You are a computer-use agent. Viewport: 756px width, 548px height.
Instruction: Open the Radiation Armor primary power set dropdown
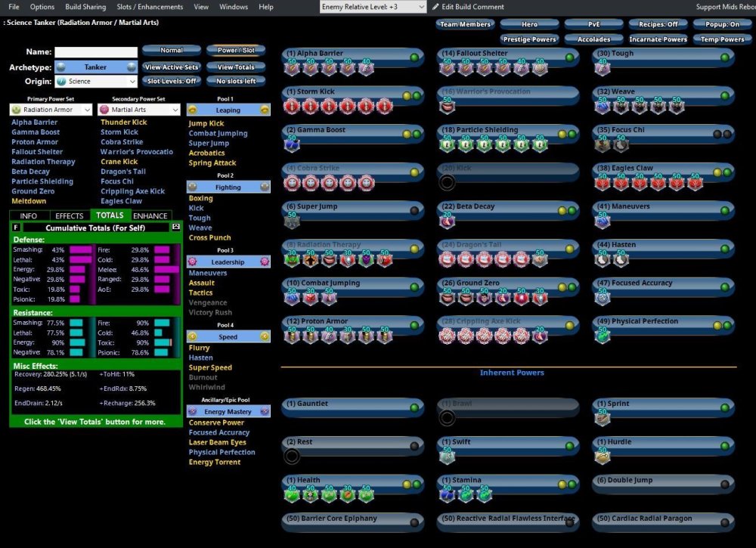[87, 110]
